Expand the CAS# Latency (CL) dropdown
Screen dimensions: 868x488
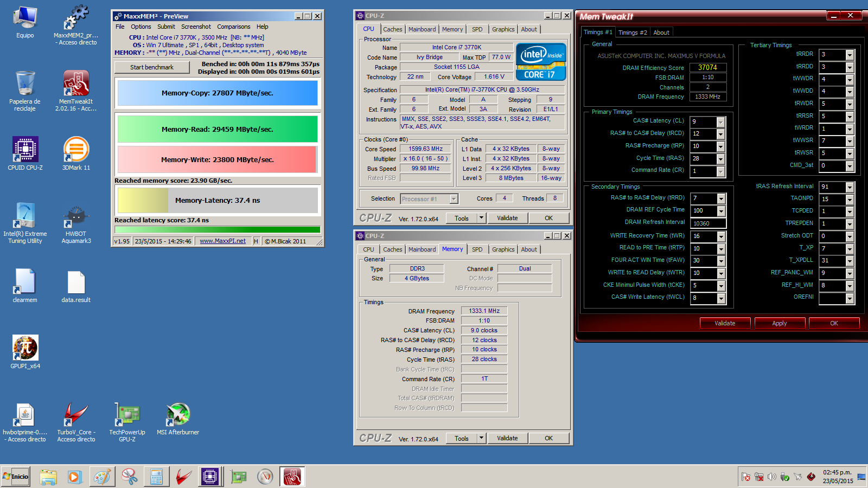click(720, 121)
